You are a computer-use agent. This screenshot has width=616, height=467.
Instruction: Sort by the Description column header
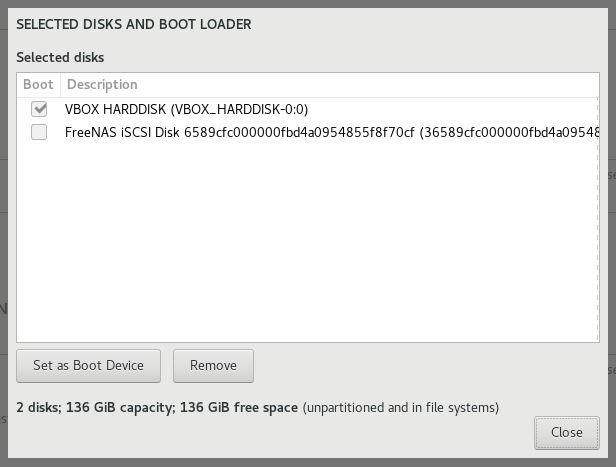click(x=102, y=84)
